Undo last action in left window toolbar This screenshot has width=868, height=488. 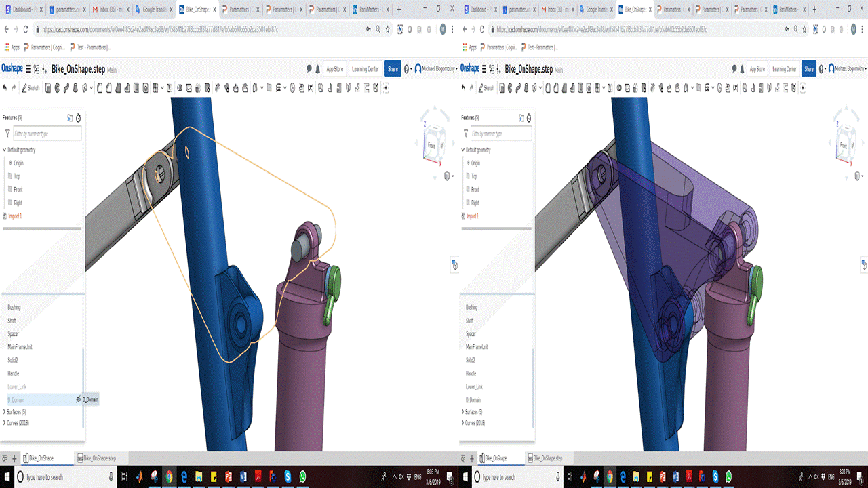(5, 87)
